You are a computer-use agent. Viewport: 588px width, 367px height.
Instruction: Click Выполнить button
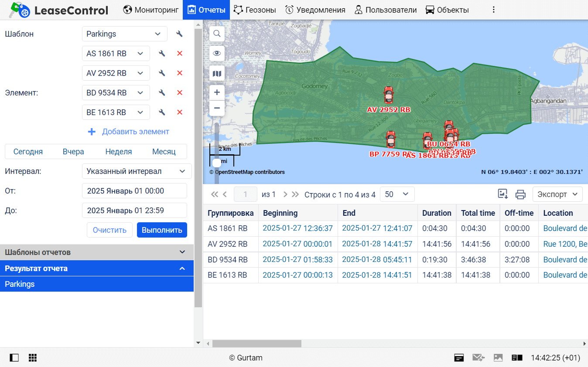pyautogui.click(x=162, y=230)
